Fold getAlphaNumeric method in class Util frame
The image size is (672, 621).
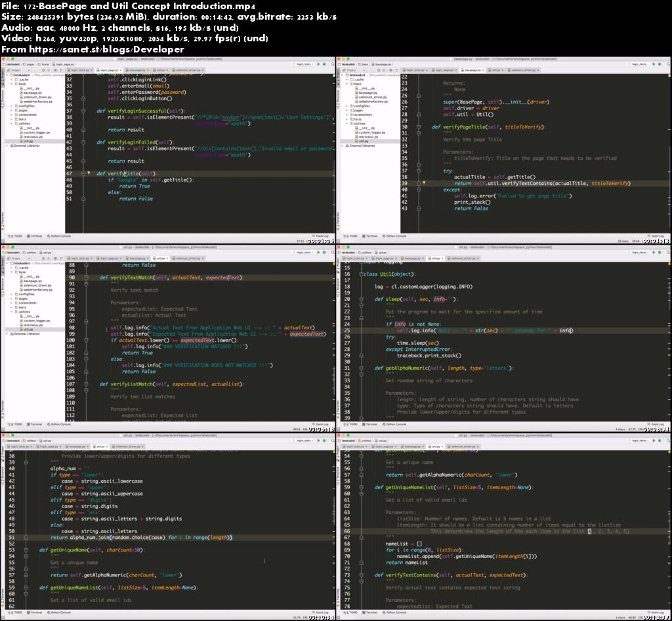point(362,368)
